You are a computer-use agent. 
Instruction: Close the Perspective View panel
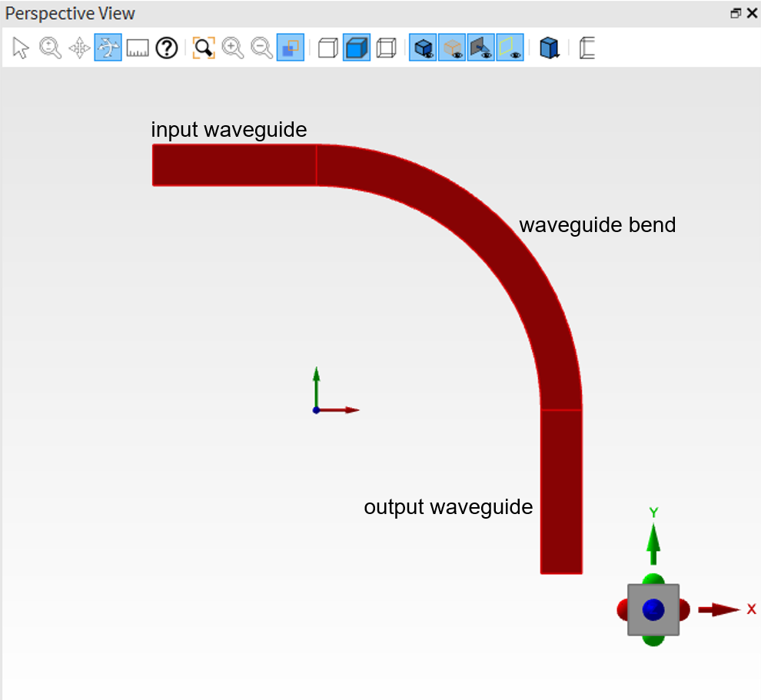753,13
